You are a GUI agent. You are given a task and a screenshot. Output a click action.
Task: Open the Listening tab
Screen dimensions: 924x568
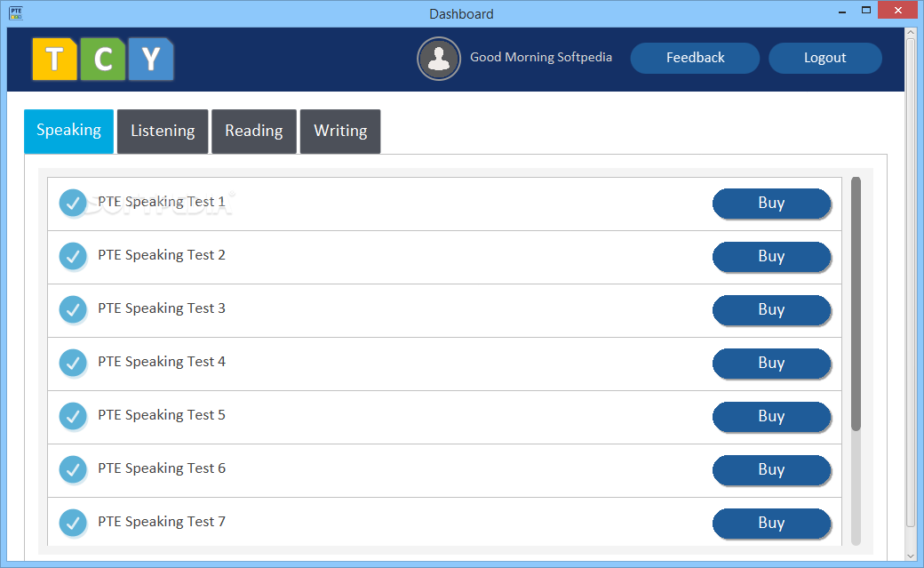[x=163, y=131]
